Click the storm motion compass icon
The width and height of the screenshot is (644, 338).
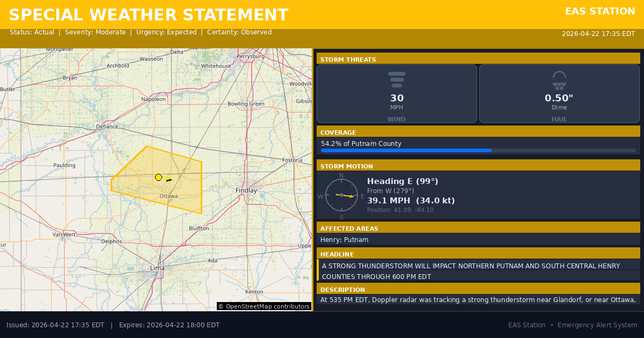click(x=341, y=195)
